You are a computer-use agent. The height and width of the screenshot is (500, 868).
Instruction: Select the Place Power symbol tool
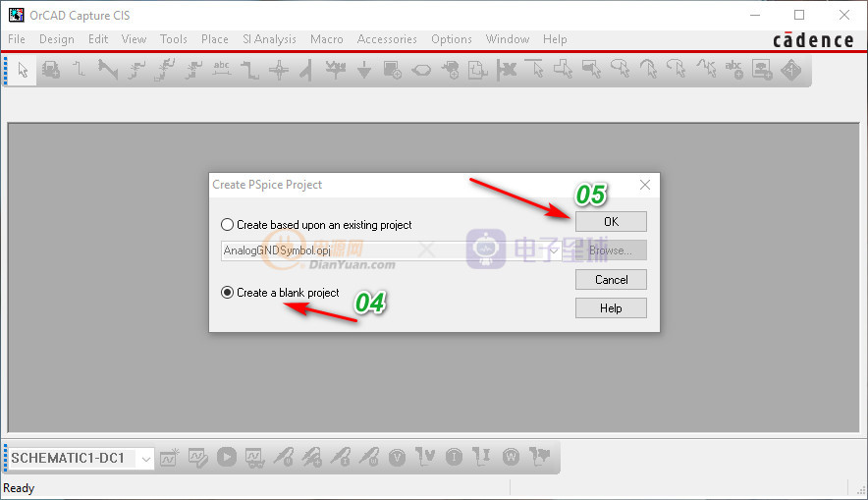tap(336, 71)
